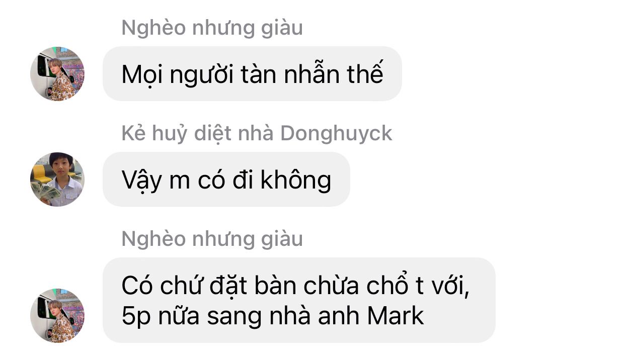Open avatar beside "Mọi người tàn nhẫn thế"
The height and width of the screenshot is (364, 625).
[x=57, y=74]
